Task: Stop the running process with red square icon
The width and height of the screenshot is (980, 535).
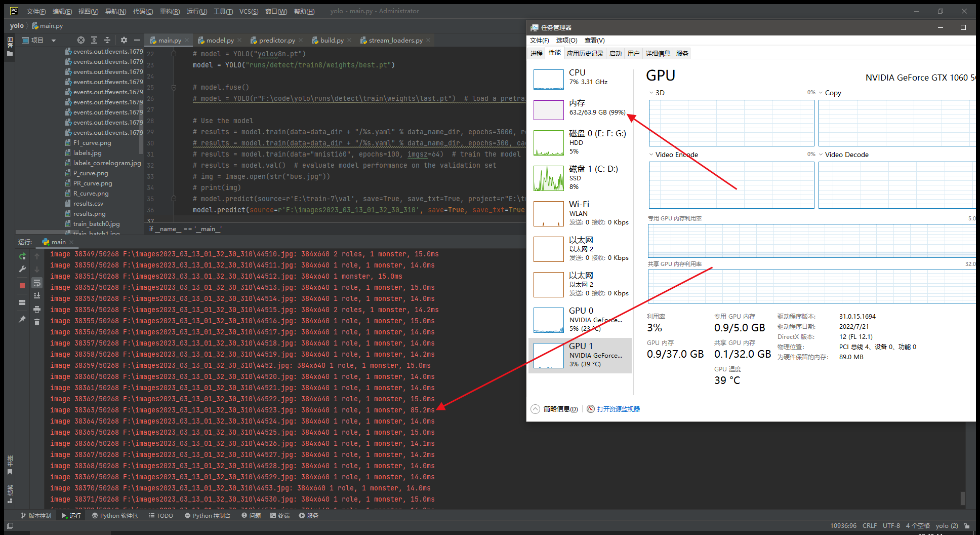Action: tap(22, 285)
